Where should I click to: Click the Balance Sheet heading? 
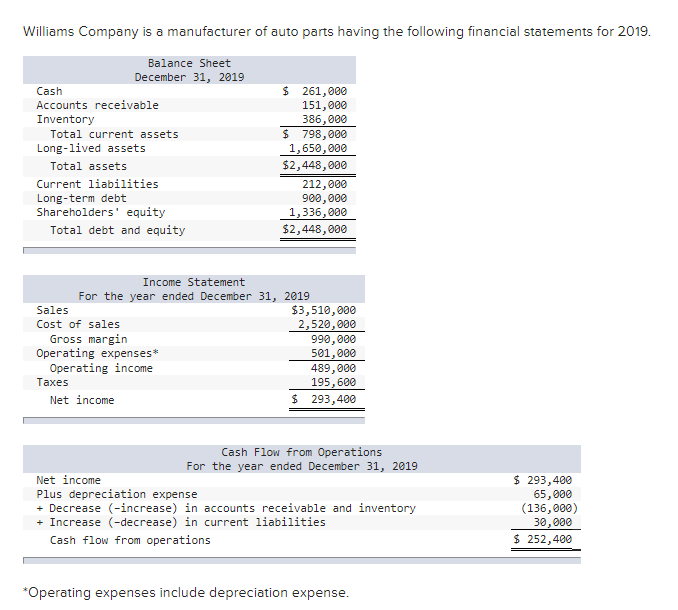189,63
